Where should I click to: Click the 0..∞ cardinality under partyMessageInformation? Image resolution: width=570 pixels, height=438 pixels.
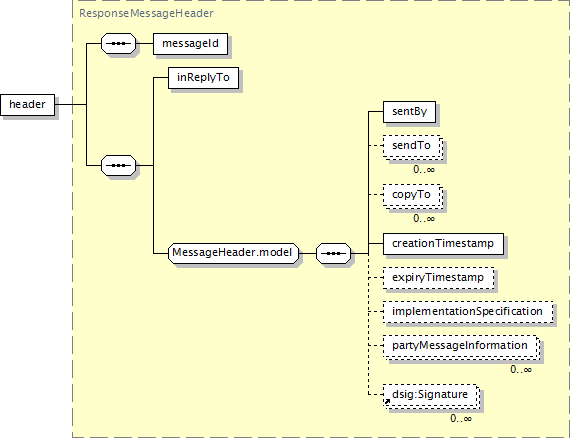point(521,369)
